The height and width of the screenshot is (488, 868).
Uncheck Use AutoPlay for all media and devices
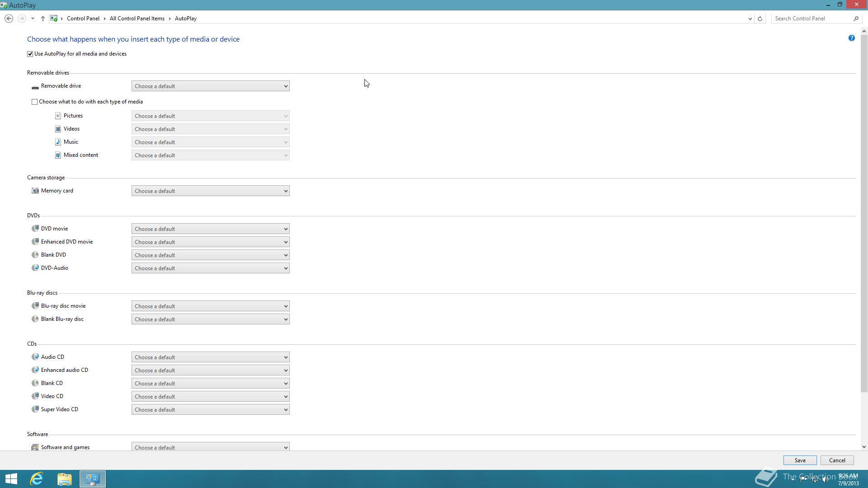click(x=30, y=54)
